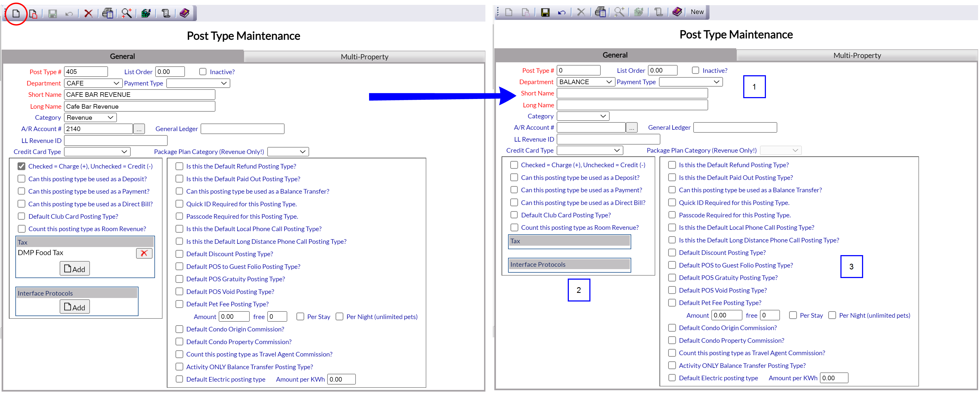Click Post Type # field showing 405

(86, 72)
